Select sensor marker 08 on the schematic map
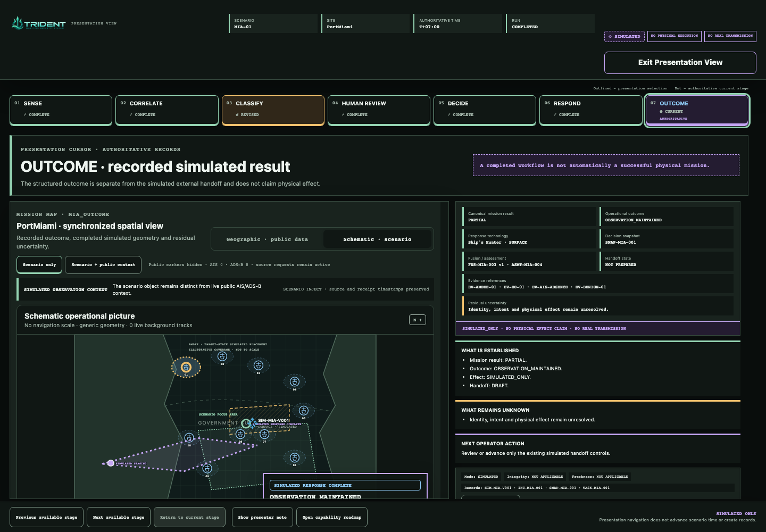 (x=240, y=434)
